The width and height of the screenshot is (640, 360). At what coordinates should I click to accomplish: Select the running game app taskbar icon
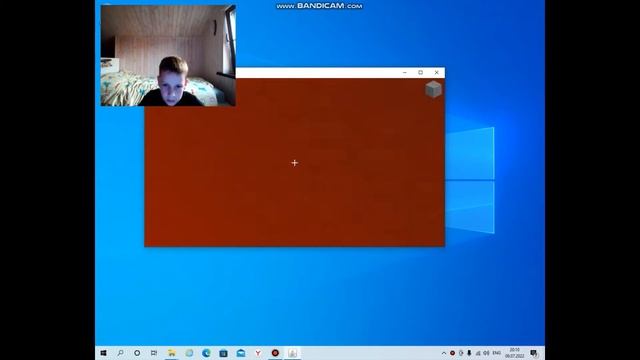coord(292,353)
